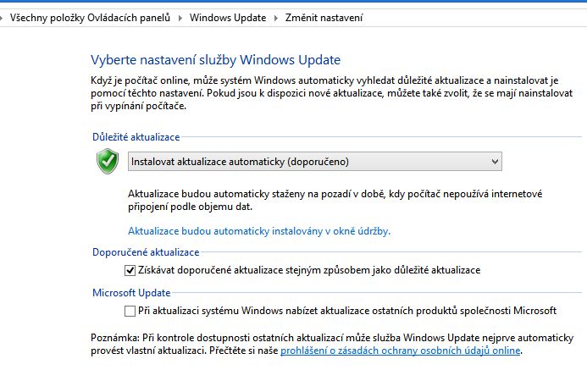The image size is (587, 392).
Task: Open link about automatic installation in okně údržby
Action: 259,231
